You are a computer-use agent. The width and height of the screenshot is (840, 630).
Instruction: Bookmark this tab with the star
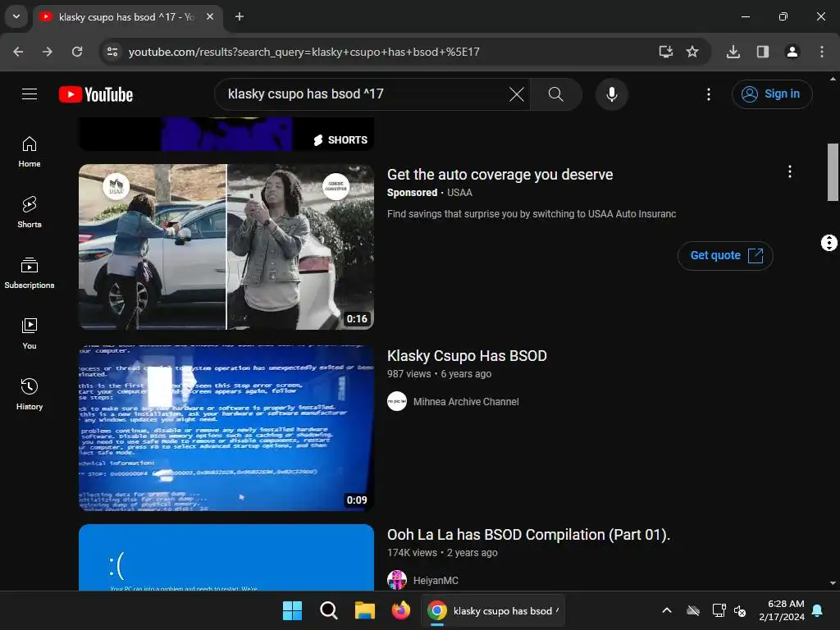(692, 52)
